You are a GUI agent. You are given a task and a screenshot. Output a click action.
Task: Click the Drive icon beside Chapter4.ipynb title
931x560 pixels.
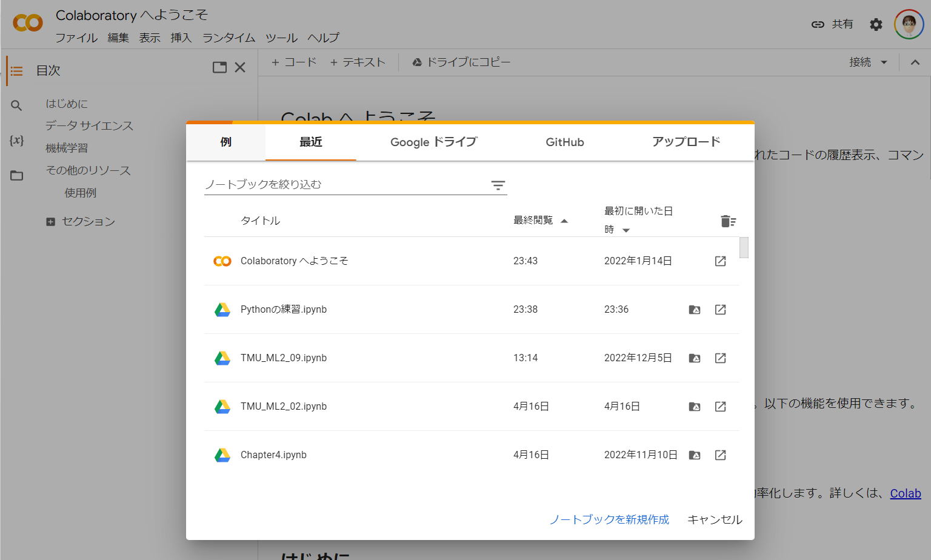coord(222,455)
